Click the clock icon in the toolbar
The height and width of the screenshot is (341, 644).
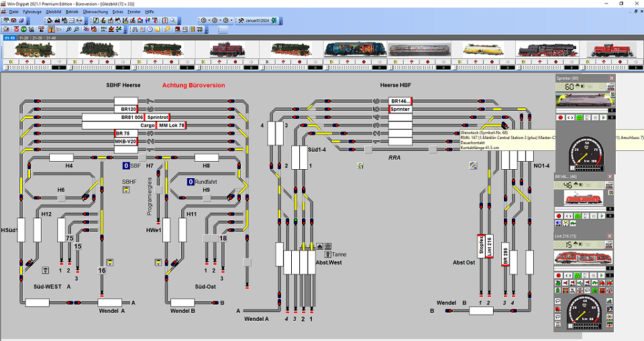point(151,30)
